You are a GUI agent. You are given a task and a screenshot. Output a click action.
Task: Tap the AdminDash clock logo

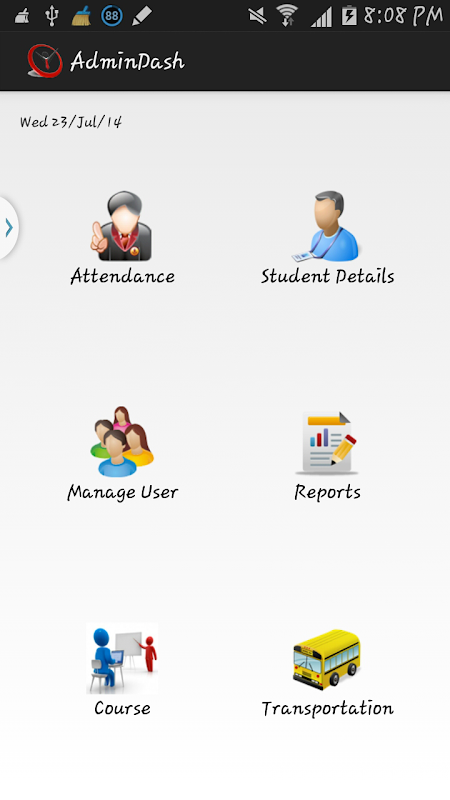click(45, 61)
